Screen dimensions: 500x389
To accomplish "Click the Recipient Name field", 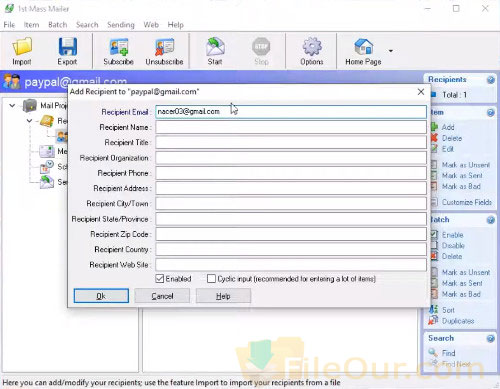I will point(291,127).
